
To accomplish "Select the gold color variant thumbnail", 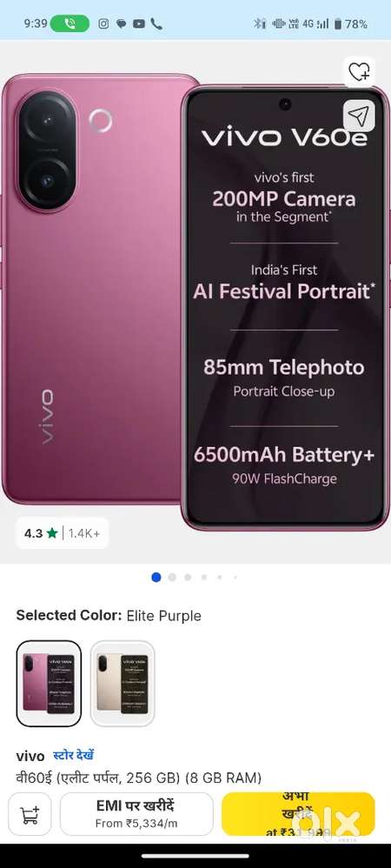I will (x=123, y=683).
